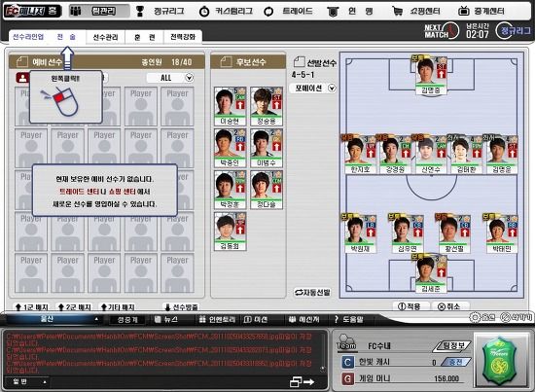Click the shopping cart icon
The image size is (535, 392).
tap(397, 12)
